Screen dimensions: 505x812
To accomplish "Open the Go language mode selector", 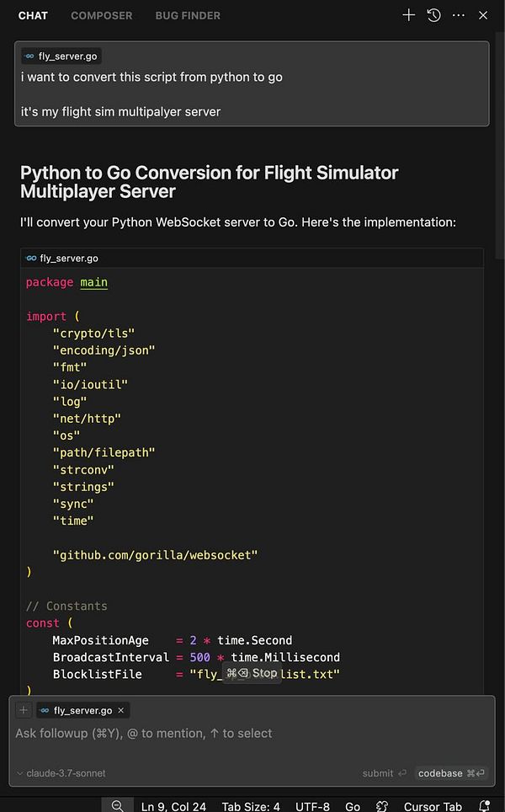I will tap(353, 806).
